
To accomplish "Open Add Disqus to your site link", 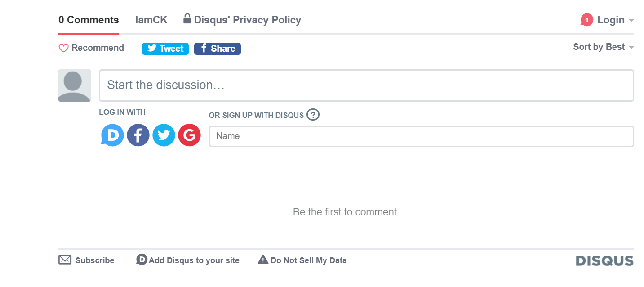I will point(194,260).
